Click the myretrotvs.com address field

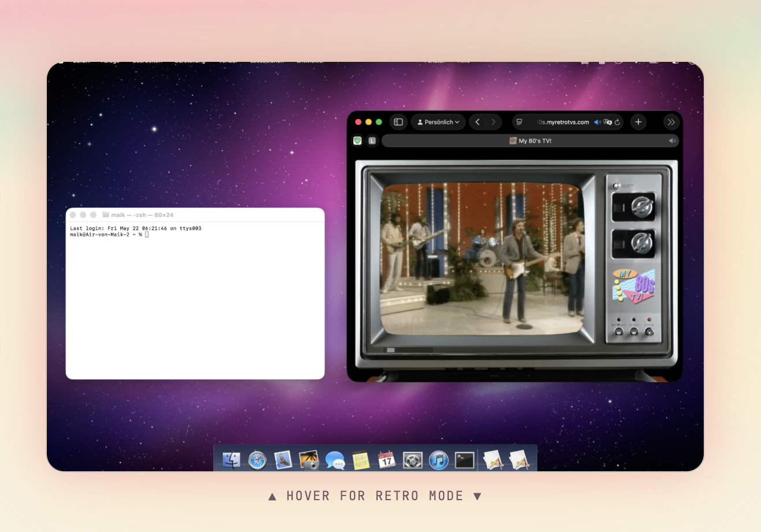[567, 122]
